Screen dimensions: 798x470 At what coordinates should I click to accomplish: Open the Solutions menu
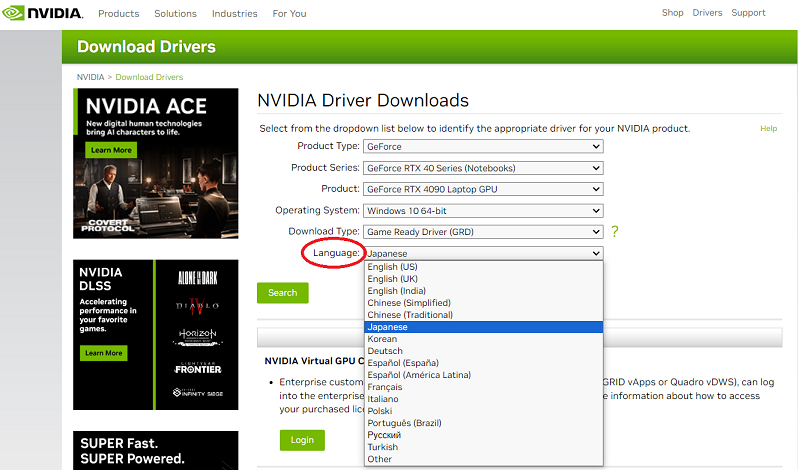pos(176,14)
